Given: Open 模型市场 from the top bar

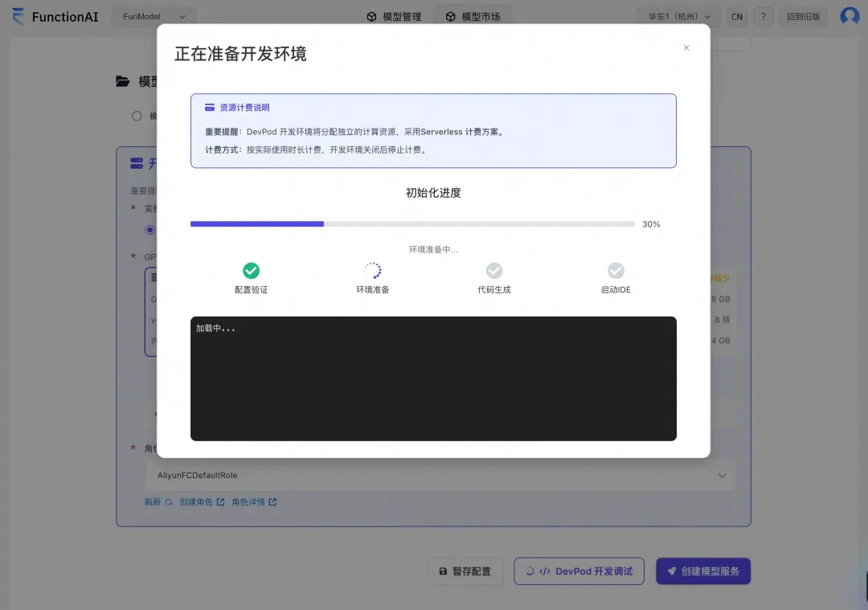Looking at the screenshot, I should 473,15.
